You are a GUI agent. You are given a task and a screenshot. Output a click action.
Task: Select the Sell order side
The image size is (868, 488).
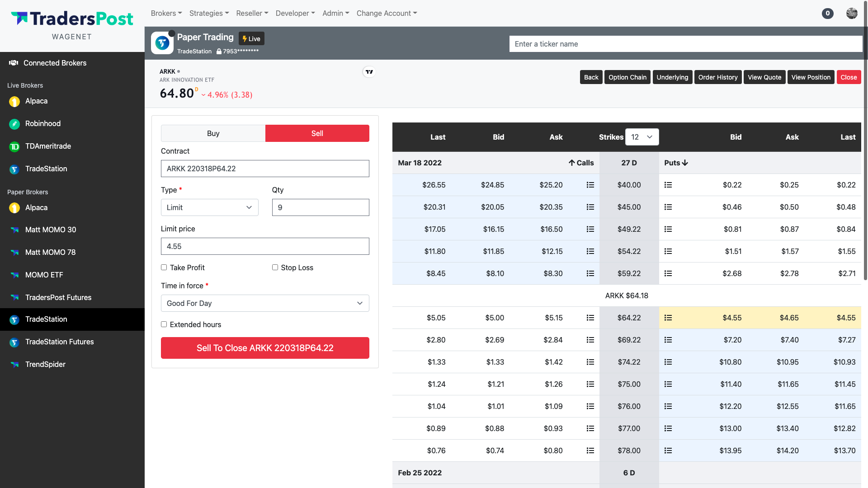tap(317, 133)
